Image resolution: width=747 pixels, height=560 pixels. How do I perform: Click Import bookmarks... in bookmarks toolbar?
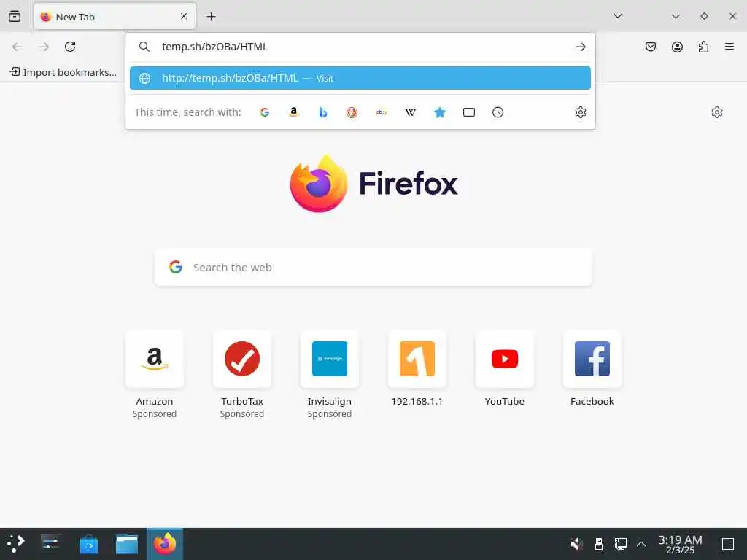(63, 72)
